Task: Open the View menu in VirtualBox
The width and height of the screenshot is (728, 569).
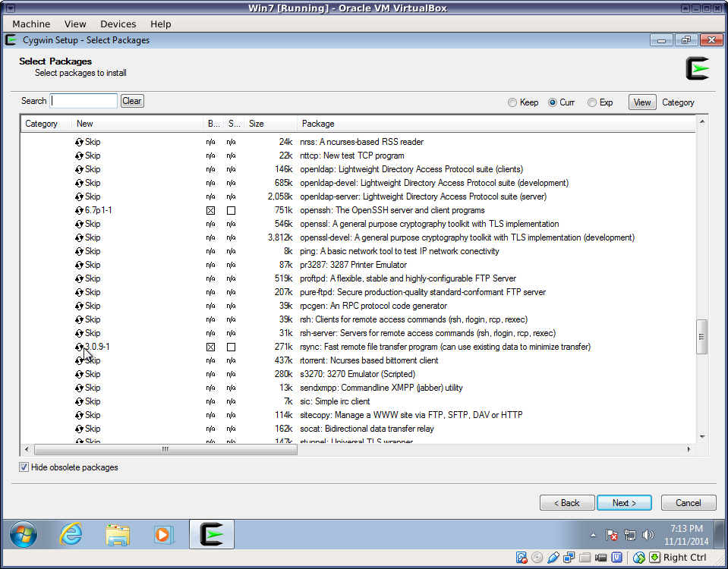Action: pyautogui.click(x=75, y=24)
